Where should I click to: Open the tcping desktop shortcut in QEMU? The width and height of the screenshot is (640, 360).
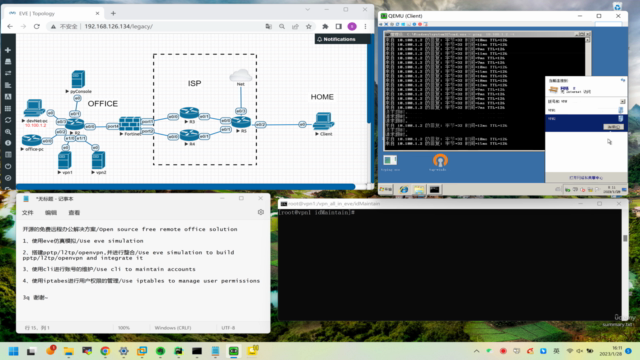390,162
